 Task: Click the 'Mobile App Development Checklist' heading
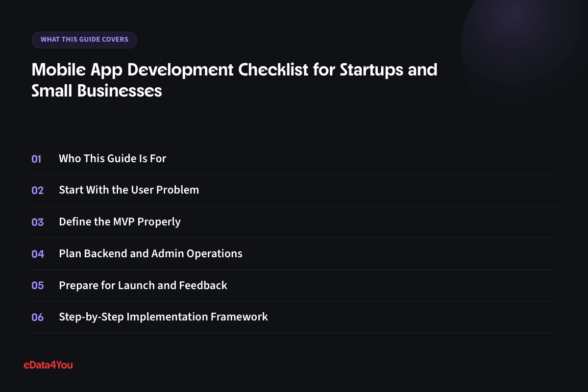tap(234, 80)
